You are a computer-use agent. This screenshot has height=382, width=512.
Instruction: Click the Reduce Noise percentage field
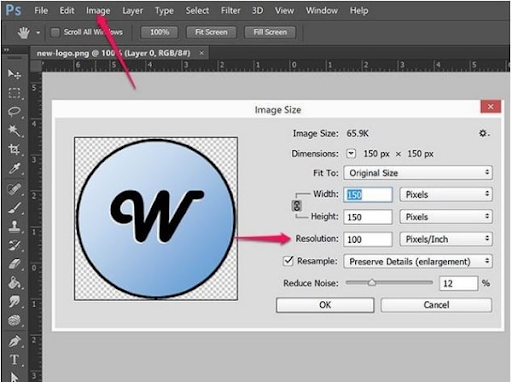coord(459,283)
